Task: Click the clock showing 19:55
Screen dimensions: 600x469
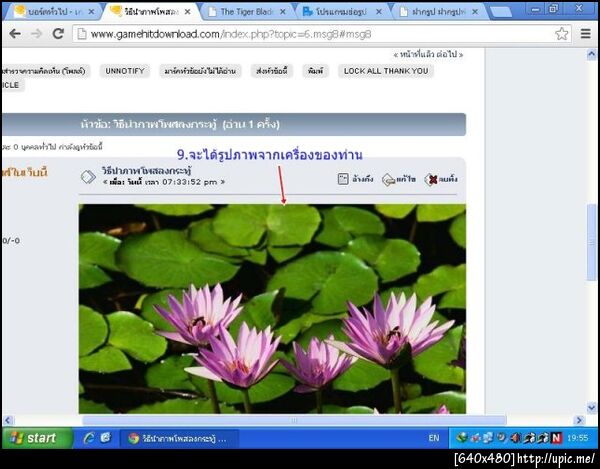Action: click(x=577, y=438)
